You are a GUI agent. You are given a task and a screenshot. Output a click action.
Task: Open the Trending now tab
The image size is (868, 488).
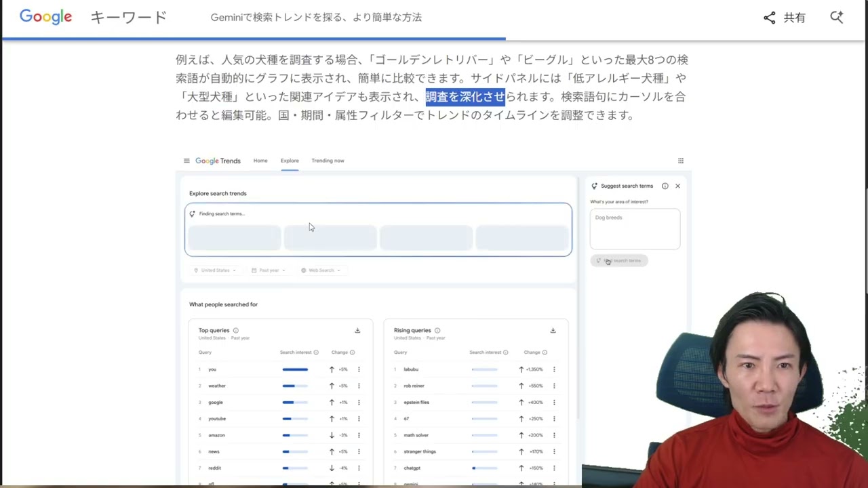tap(328, 161)
